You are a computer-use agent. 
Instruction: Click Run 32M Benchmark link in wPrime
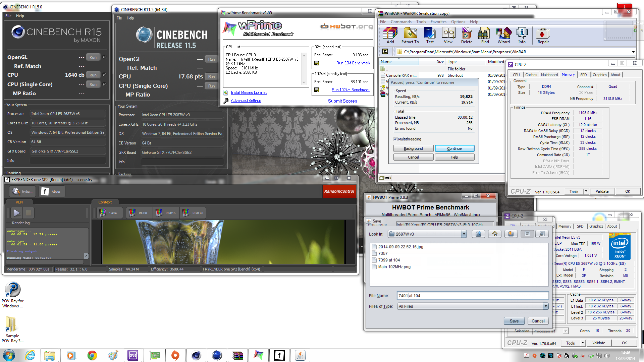coord(353,63)
